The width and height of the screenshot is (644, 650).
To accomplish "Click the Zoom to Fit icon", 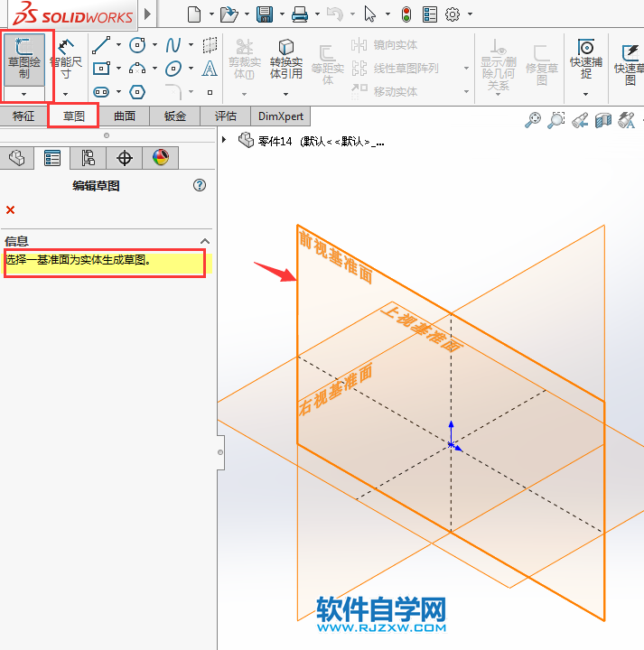I will (533, 120).
